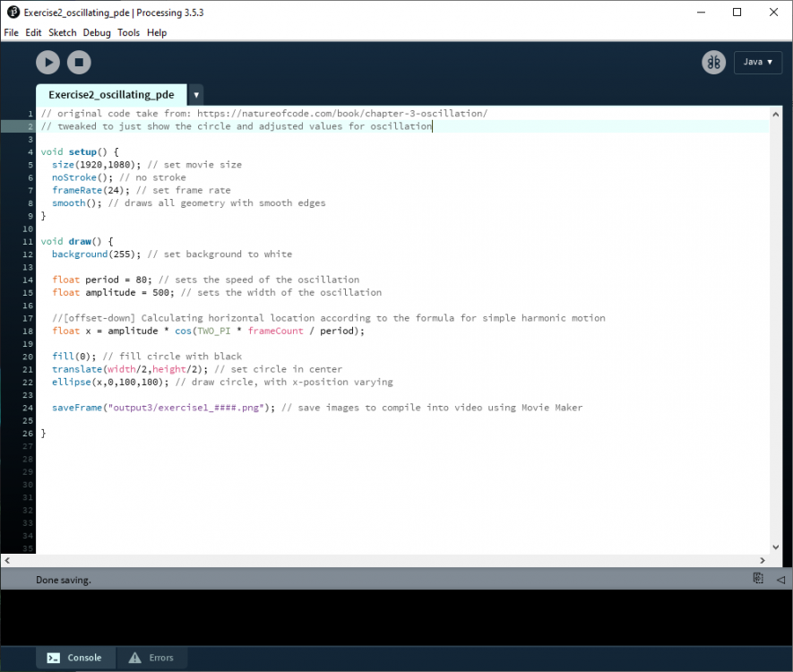This screenshot has width=793, height=672.
Task: Open the Sketch menu
Action: 63,32
